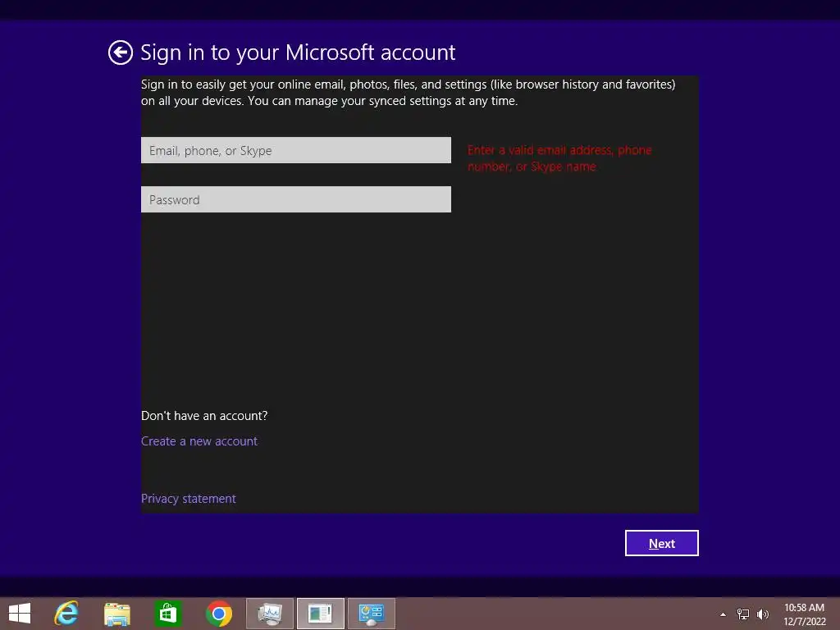Open the Create a new account link
Screen dimensions: 840x630
pyautogui.click(x=199, y=441)
